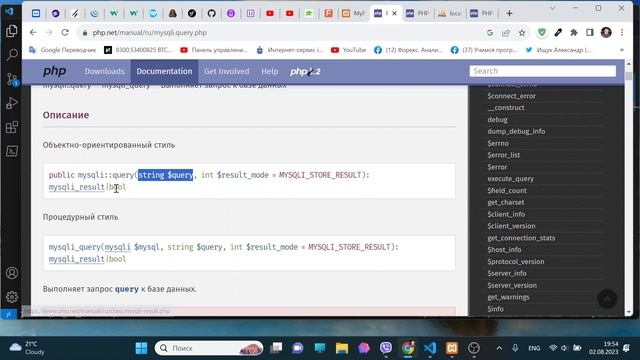Open Chrome extensions puzzle icon

click(x=574, y=33)
